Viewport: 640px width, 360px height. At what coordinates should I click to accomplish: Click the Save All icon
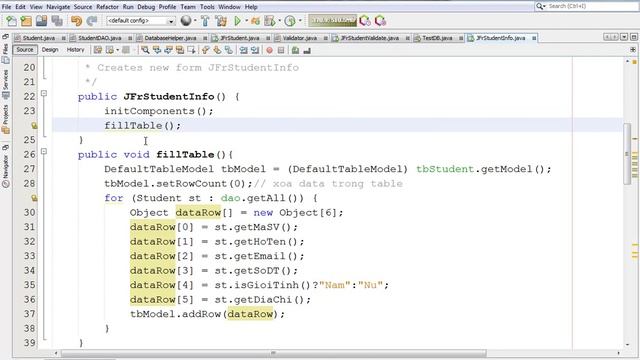57,21
